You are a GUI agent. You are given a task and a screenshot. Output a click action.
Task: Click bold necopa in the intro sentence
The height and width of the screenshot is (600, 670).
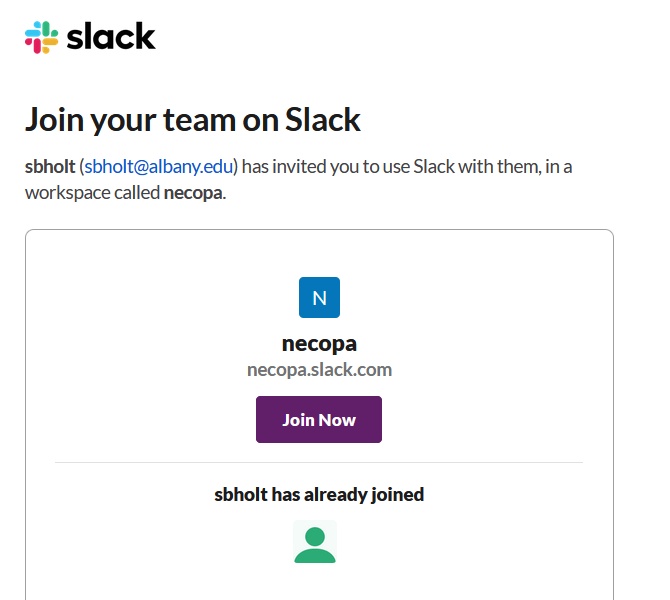pos(193,192)
